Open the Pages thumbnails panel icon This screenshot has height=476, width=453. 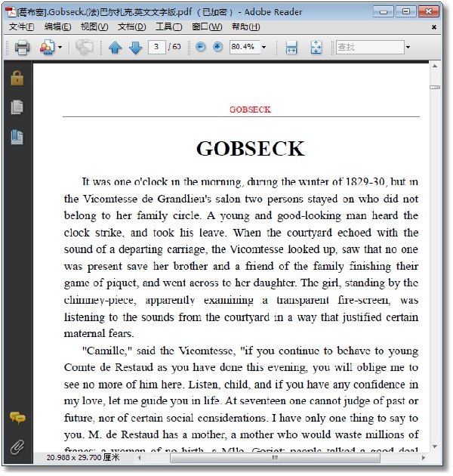click(17, 107)
